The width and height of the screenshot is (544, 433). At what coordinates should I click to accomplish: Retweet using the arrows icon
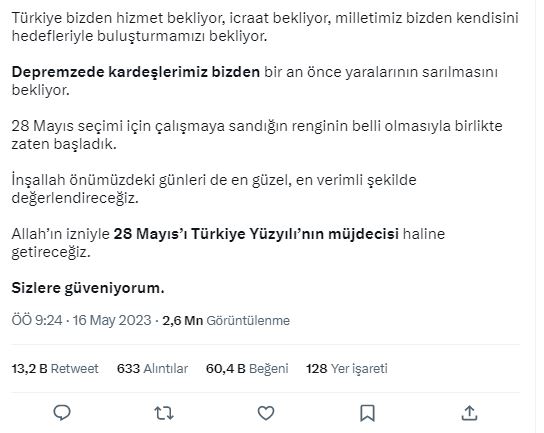click(x=164, y=413)
